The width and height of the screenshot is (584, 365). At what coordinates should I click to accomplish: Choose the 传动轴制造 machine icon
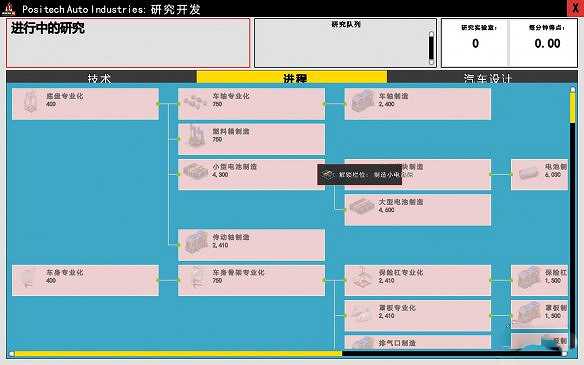coord(196,242)
